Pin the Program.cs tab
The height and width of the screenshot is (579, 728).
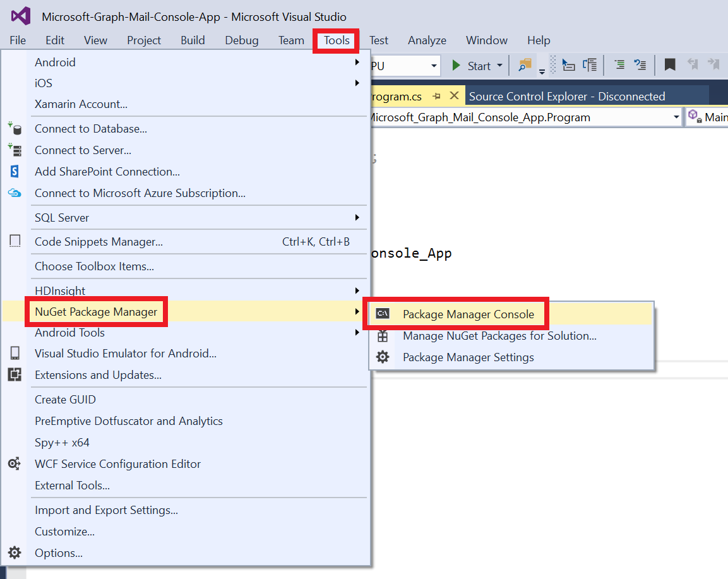click(x=436, y=96)
